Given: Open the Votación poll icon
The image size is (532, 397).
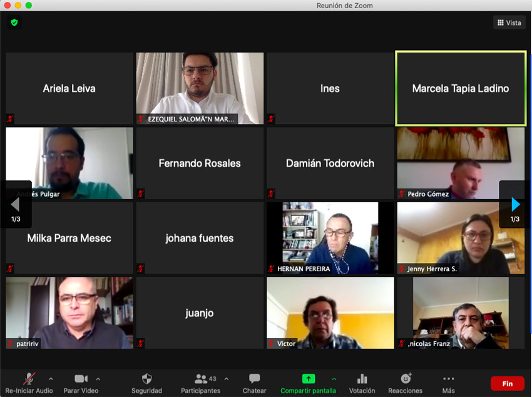Looking at the screenshot, I should point(362,379).
